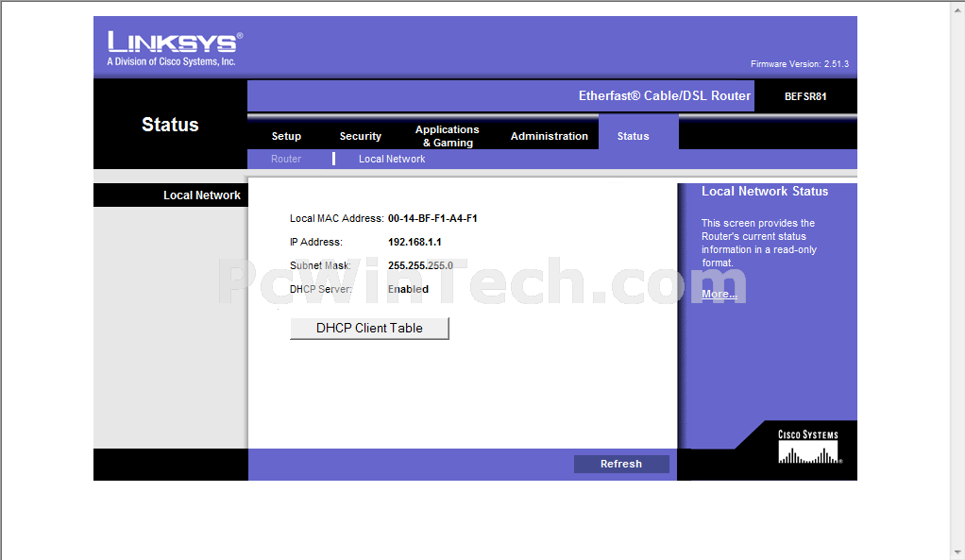This screenshot has width=965, height=560.
Task: Click the Cisco Systems logo
Action: tap(808, 446)
